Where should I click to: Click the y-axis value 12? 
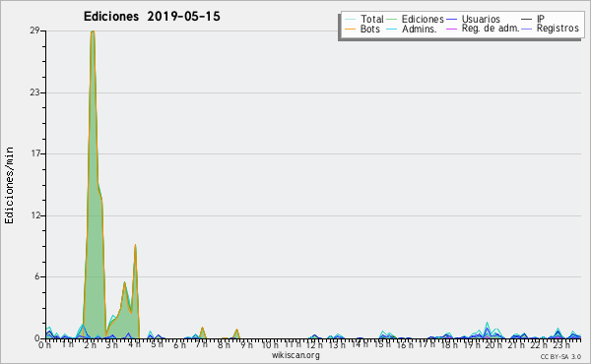coord(35,215)
